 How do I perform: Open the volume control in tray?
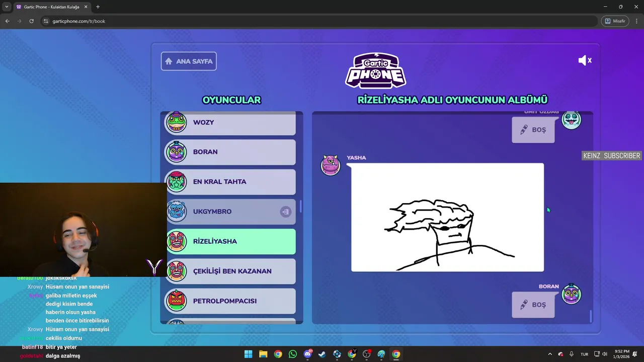click(x=605, y=354)
